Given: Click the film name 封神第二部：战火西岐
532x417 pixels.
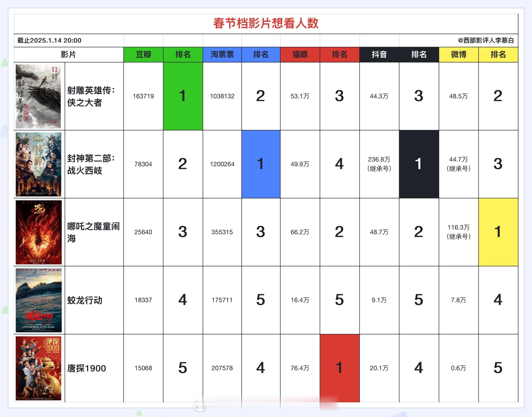Looking at the screenshot, I should coord(91,164).
